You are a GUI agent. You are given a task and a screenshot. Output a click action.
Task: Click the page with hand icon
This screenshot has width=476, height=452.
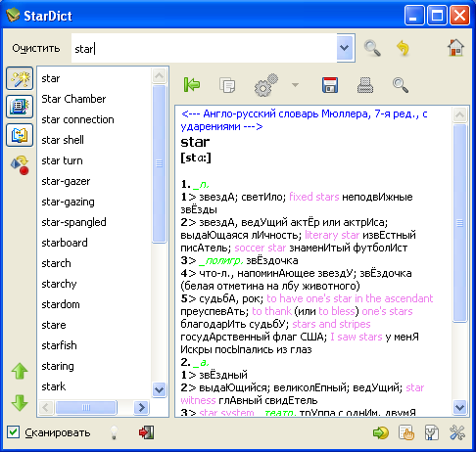click(406, 432)
